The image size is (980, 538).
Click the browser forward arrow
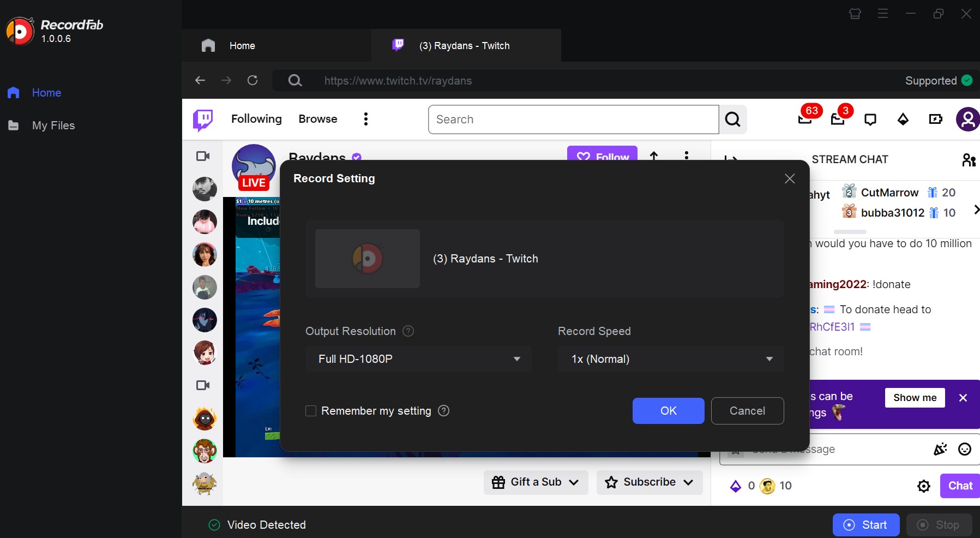click(226, 81)
